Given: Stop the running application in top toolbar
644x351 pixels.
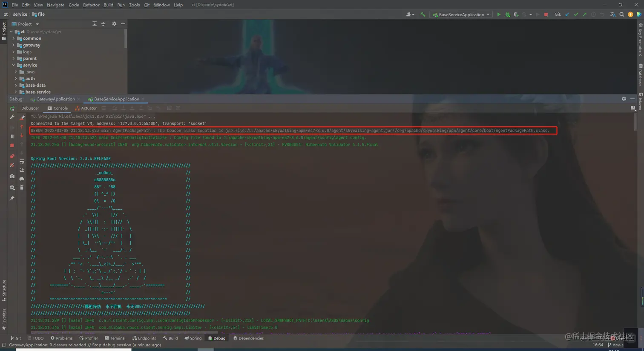Looking at the screenshot, I should tap(546, 14).
